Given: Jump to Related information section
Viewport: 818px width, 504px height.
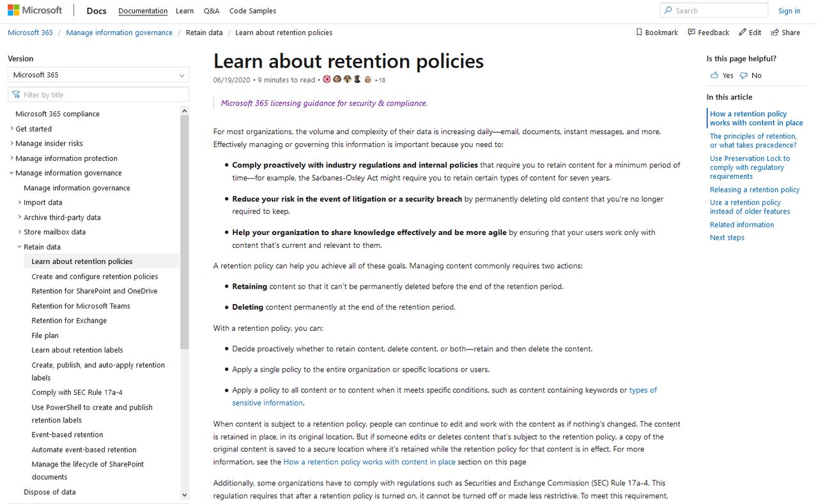Looking at the screenshot, I should click(742, 225).
